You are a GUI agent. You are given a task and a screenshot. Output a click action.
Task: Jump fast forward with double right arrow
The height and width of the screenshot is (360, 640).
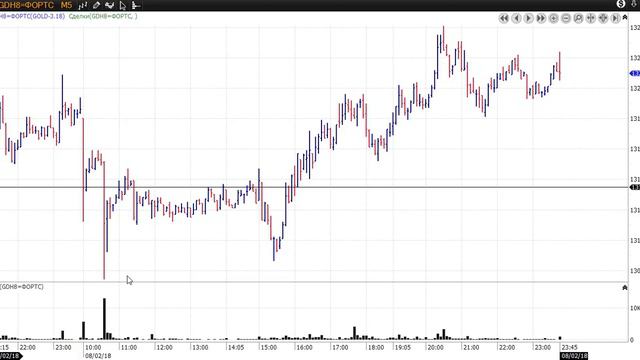(541, 18)
